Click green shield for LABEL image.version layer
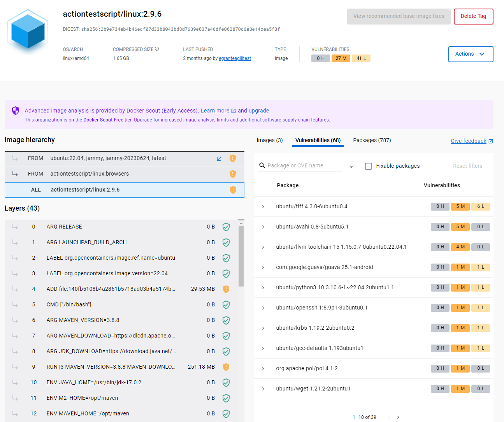Viewport: 504px width, 422px height. pyautogui.click(x=226, y=274)
